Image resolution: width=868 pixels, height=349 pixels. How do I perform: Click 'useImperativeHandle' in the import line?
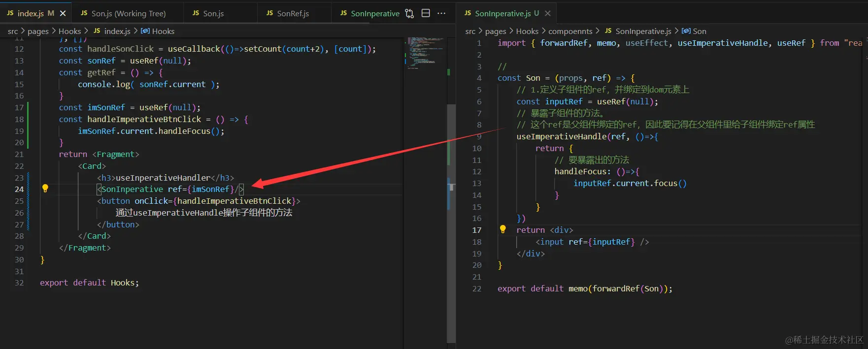(723, 43)
